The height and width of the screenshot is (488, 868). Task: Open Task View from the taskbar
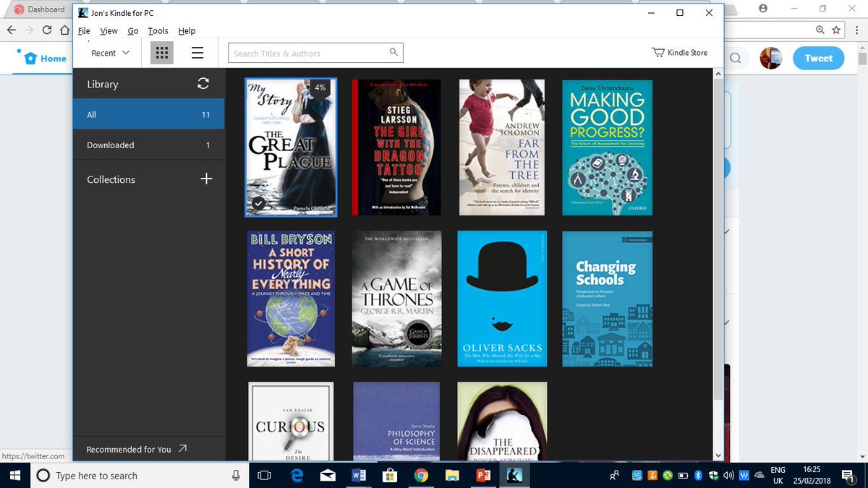(x=264, y=475)
